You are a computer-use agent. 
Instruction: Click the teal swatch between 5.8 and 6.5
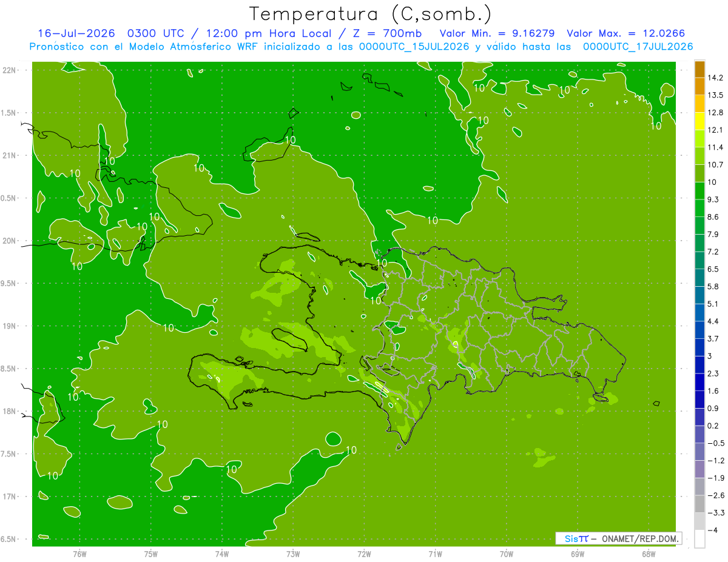click(699, 278)
